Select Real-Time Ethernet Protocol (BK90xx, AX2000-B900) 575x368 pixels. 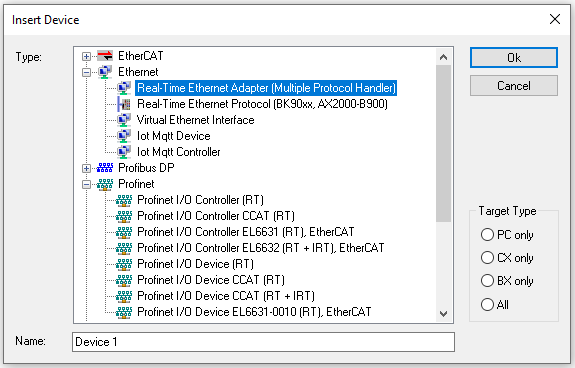coord(262,104)
